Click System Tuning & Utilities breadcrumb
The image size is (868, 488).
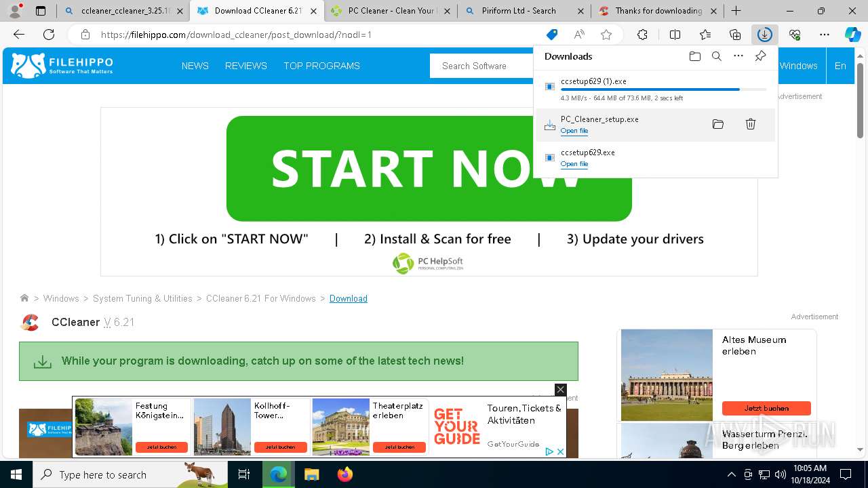click(x=142, y=298)
